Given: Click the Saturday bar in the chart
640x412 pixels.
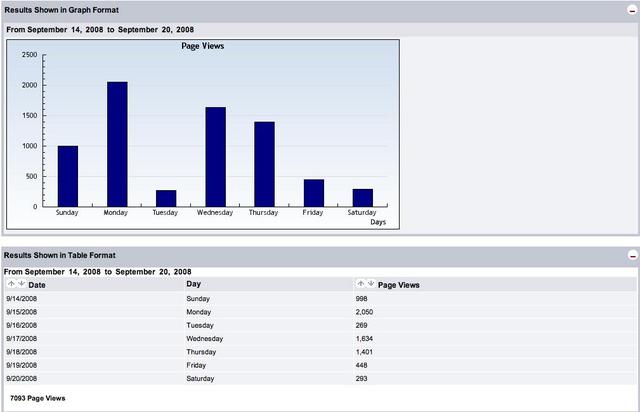Looking at the screenshot, I should [x=363, y=198].
